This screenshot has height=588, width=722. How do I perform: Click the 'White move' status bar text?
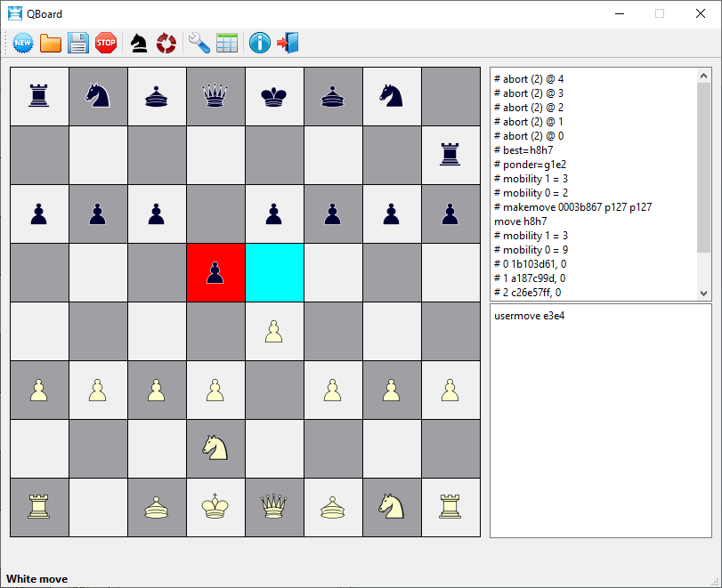point(37,579)
